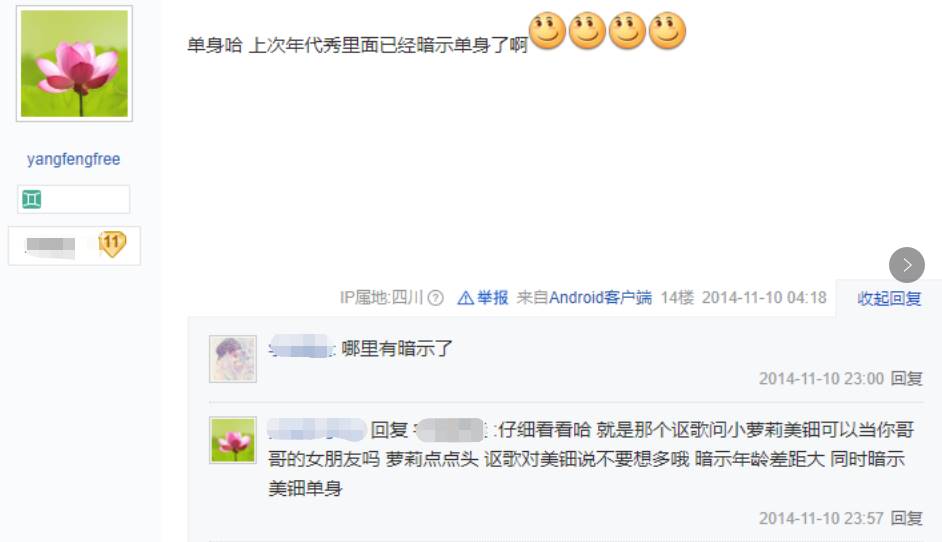Open first commenter's blurred avatar thumbnail
Image resolution: width=942 pixels, height=542 pixels.
233,359
